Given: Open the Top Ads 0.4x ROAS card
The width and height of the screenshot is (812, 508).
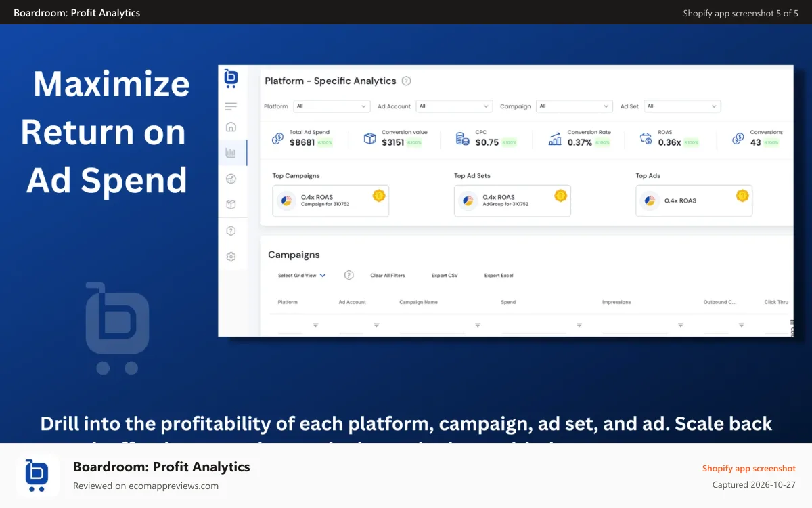Looking at the screenshot, I should [694, 201].
